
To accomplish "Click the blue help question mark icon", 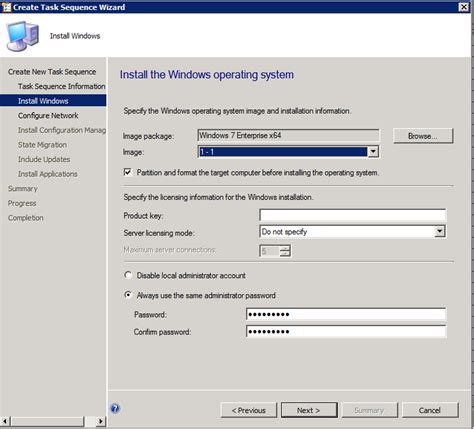I will pyautogui.click(x=115, y=408).
